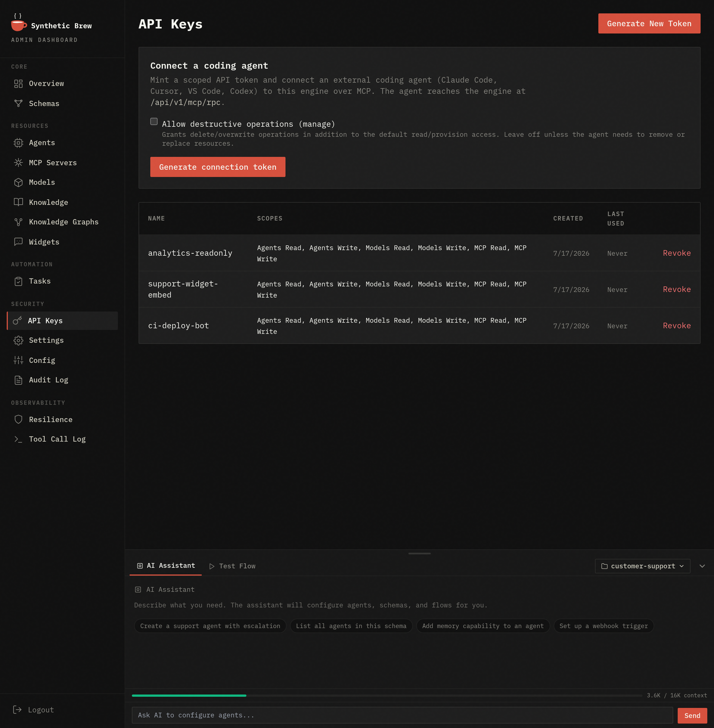714x728 pixels.
Task: Collapse the assistant panel with chevron
Action: tap(702, 566)
